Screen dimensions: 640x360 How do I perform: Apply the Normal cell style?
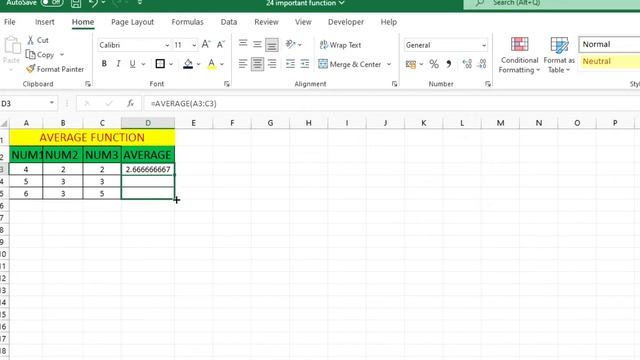609,44
